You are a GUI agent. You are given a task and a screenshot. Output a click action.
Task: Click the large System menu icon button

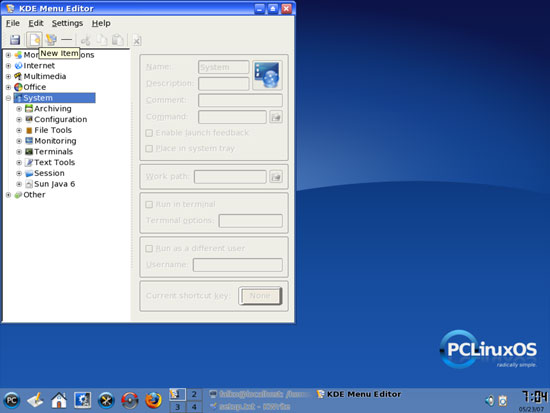click(267, 75)
